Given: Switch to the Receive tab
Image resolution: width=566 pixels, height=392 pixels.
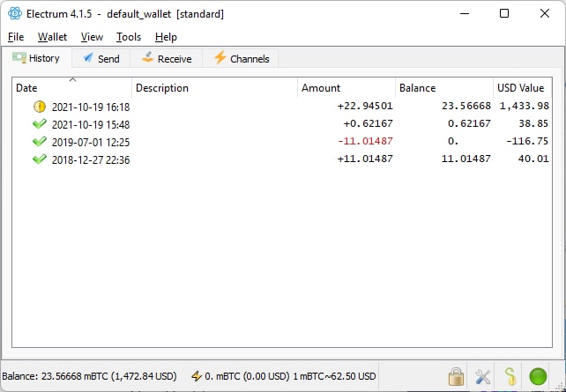Looking at the screenshot, I should point(167,59).
